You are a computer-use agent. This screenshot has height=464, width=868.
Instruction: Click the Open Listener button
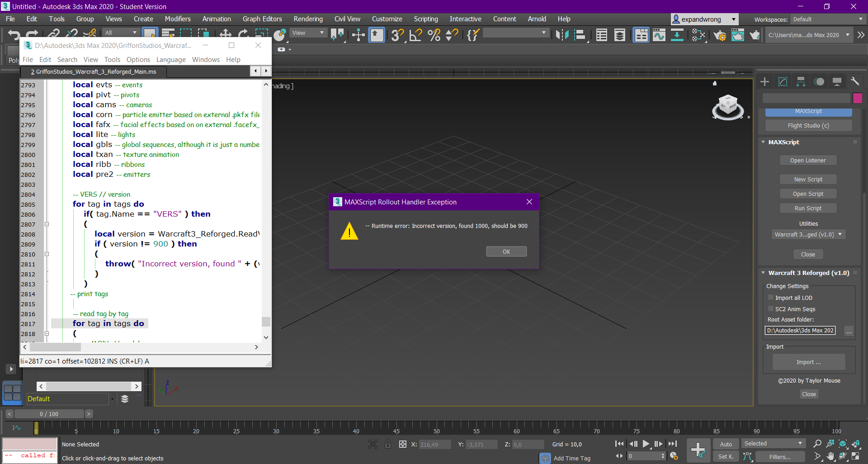[x=808, y=161]
